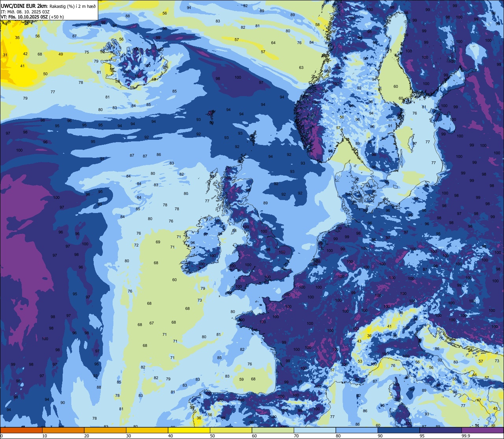
Task: Click the '10' legend tick label
Action: pyautogui.click(x=44, y=436)
